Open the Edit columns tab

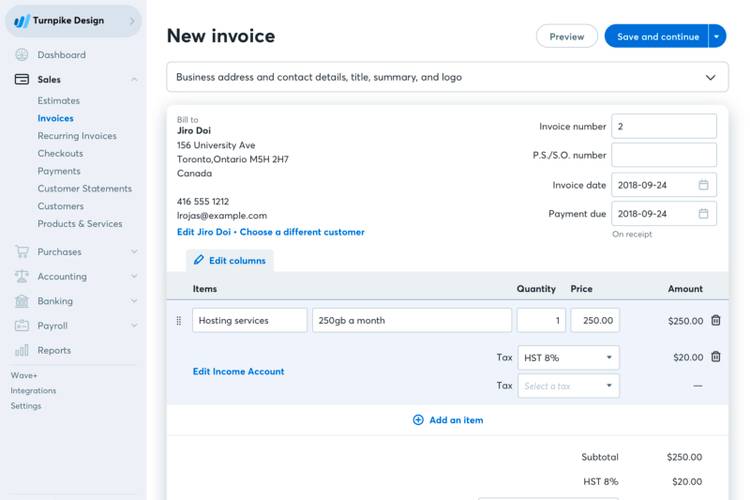tap(229, 260)
